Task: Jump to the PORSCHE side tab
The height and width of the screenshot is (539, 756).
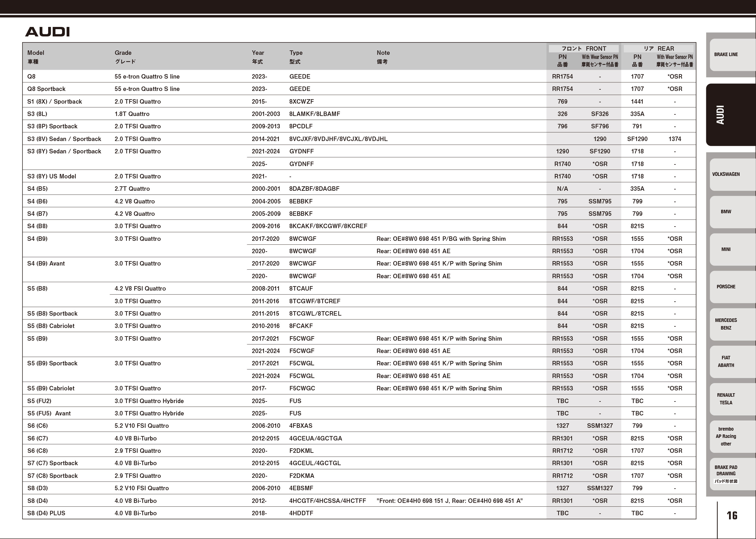Action: pos(733,287)
